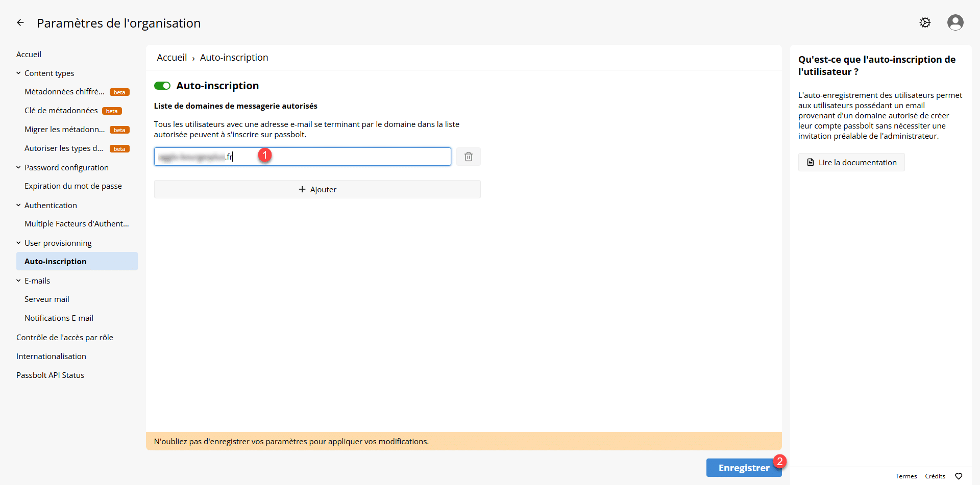
Task: Delete the domain row with trash icon
Action: 468,157
